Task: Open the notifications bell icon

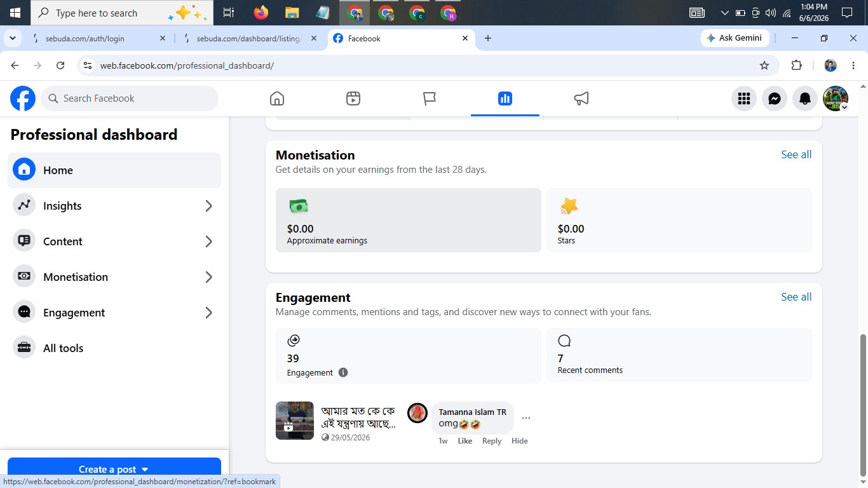Action: (805, 98)
